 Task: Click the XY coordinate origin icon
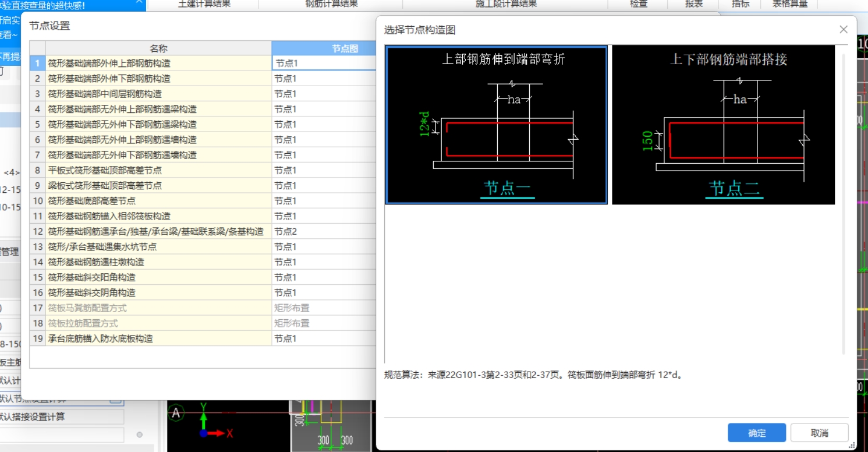203,433
